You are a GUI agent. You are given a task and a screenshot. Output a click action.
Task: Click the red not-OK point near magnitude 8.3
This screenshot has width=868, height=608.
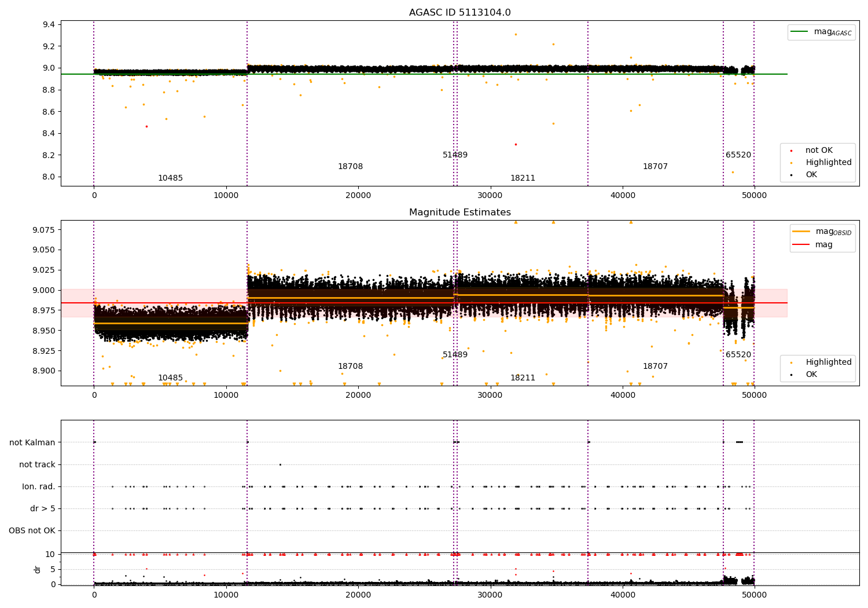pyautogui.click(x=516, y=144)
